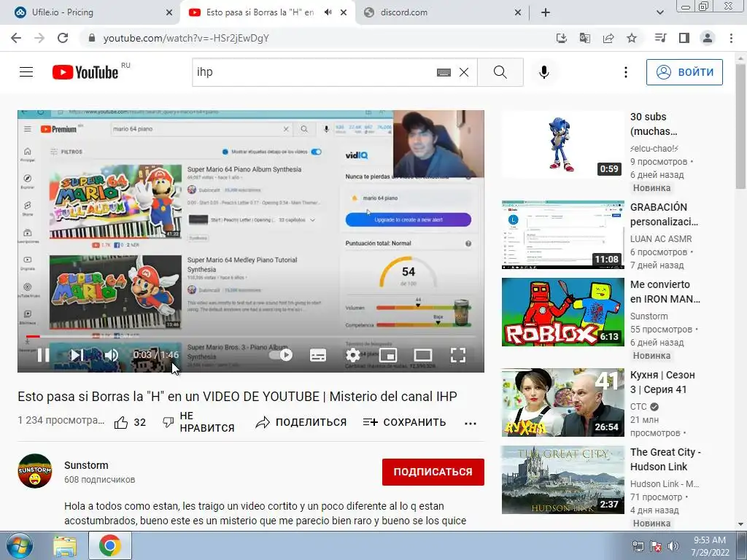Run search with magnifier button
This screenshot has height=560, width=747.
pyautogui.click(x=500, y=72)
